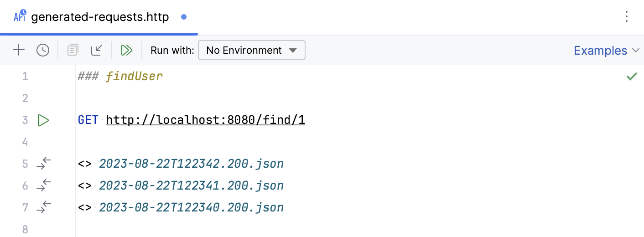Click the import arrow icon in toolbar
The width and height of the screenshot is (644, 237).
click(x=96, y=50)
